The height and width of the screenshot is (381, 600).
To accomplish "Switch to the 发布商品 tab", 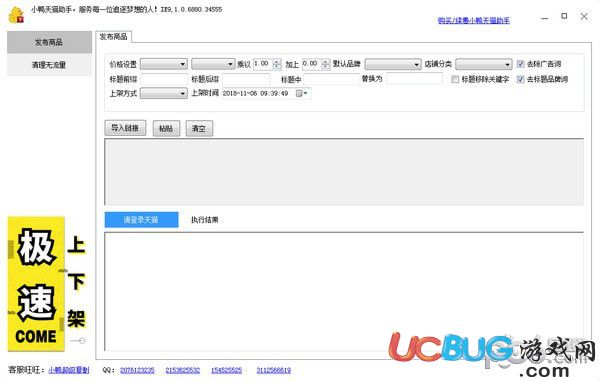I will 113,37.
